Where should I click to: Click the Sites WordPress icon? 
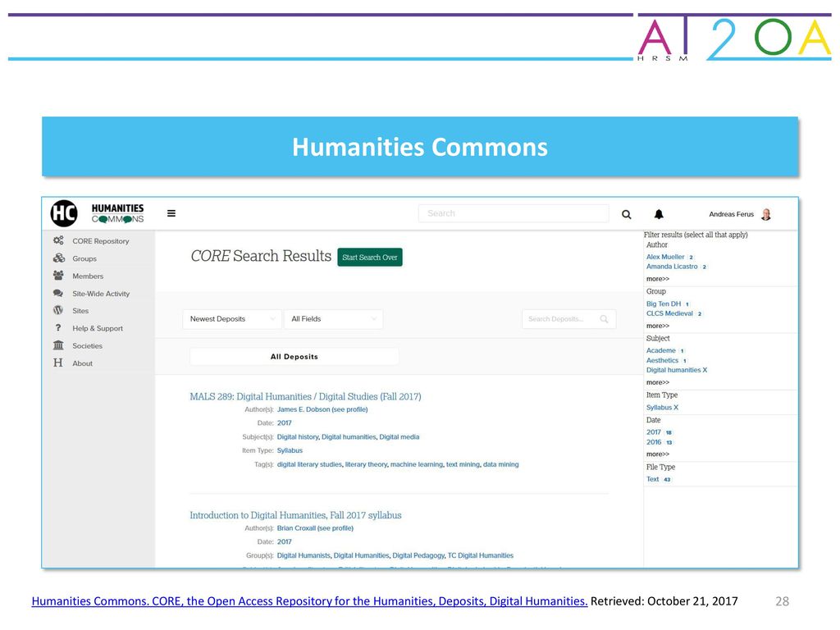(58, 310)
